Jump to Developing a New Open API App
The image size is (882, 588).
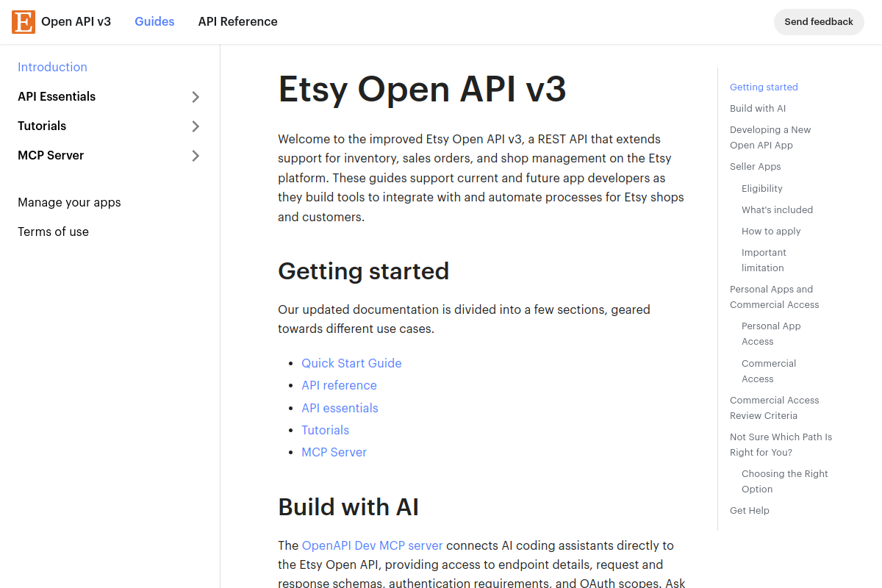click(x=770, y=137)
